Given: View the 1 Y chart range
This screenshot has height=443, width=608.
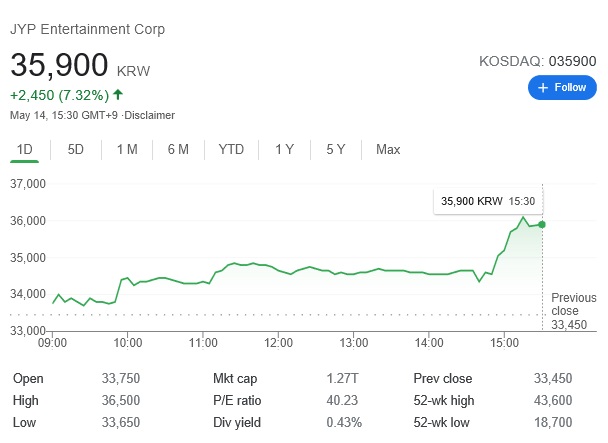Looking at the screenshot, I should (x=285, y=149).
